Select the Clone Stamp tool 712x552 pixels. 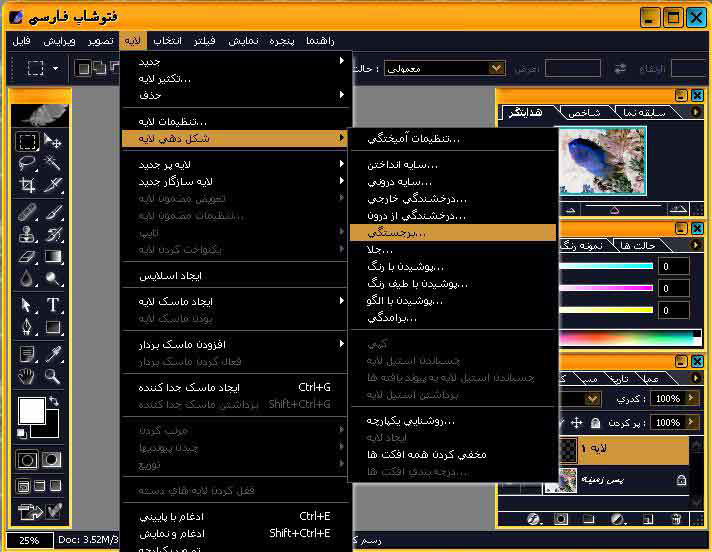tap(27, 234)
